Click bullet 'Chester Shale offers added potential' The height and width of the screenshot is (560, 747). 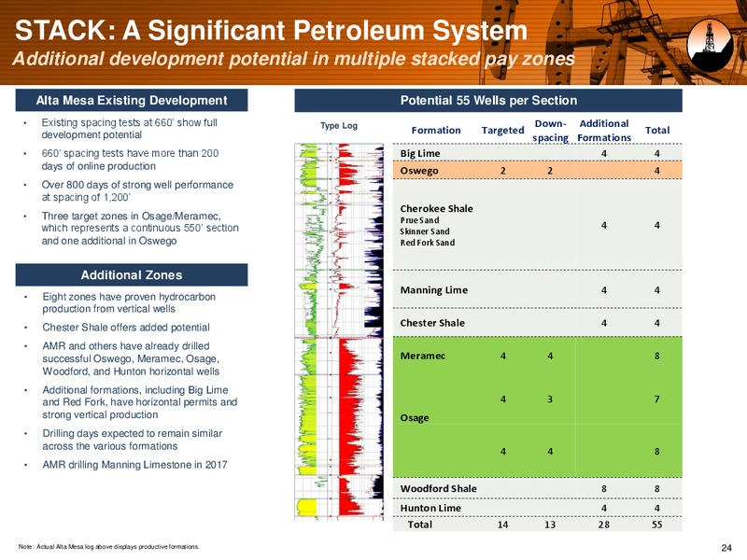126,328
